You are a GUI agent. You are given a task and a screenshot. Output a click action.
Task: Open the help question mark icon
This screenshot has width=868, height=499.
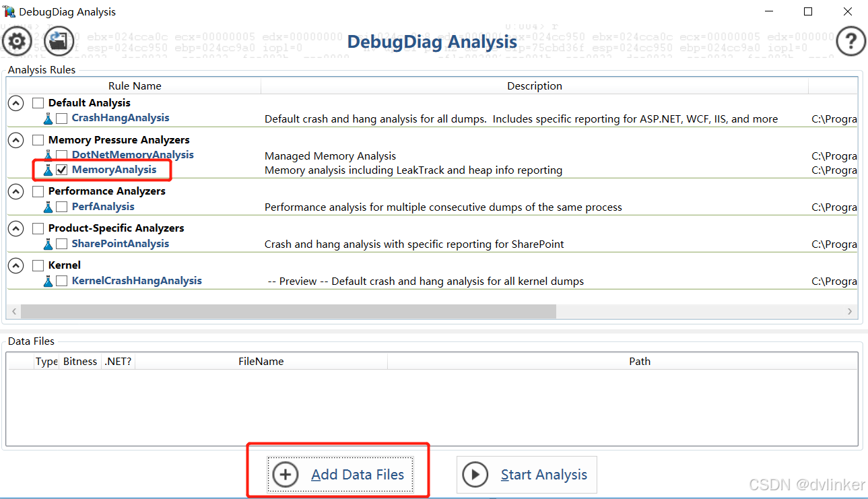[850, 42]
